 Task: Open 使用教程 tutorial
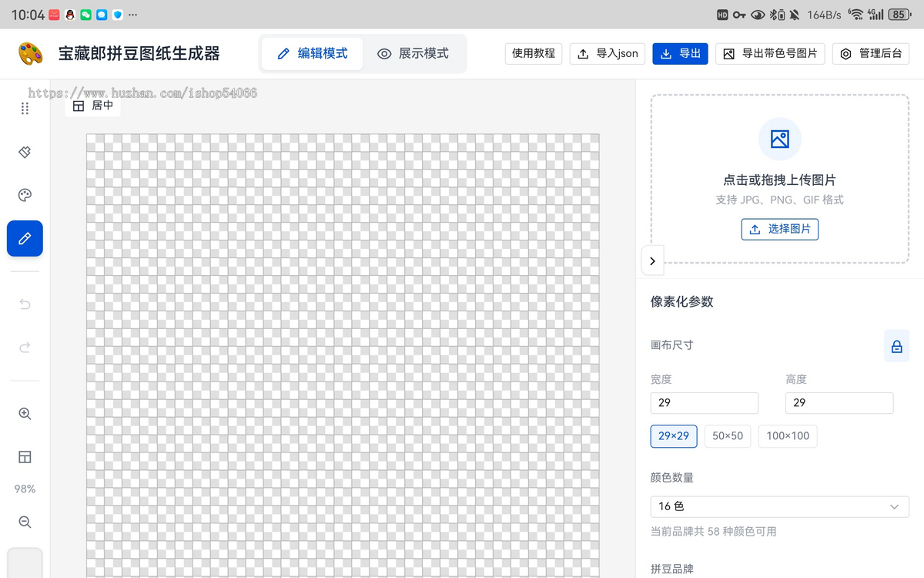(534, 53)
